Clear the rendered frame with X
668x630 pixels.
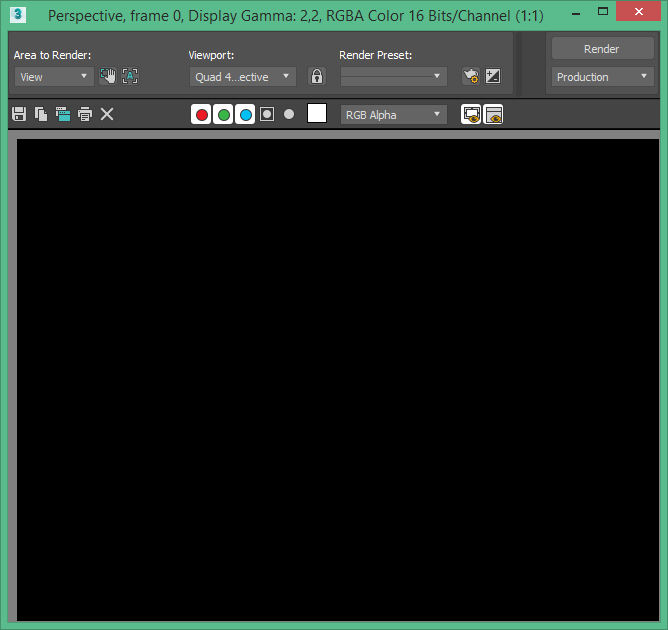pos(107,114)
